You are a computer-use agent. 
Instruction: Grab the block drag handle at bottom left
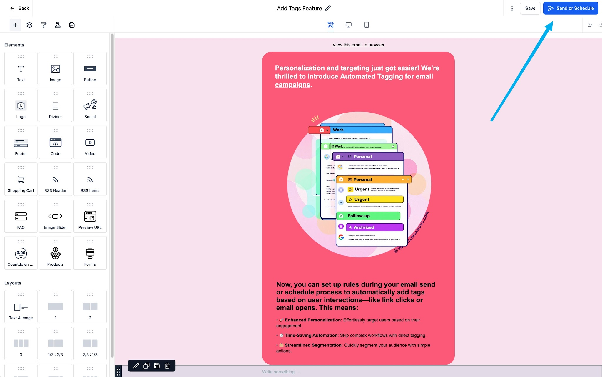(119, 371)
